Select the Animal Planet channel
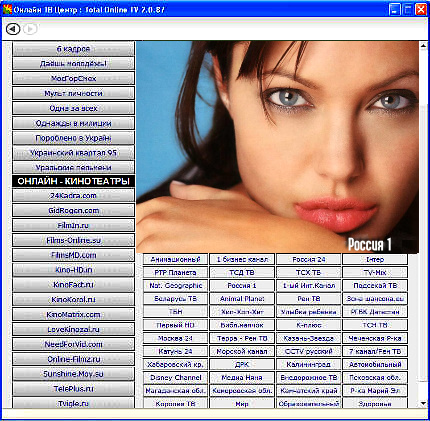Screen dimensions: 430x421 [242, 299]
